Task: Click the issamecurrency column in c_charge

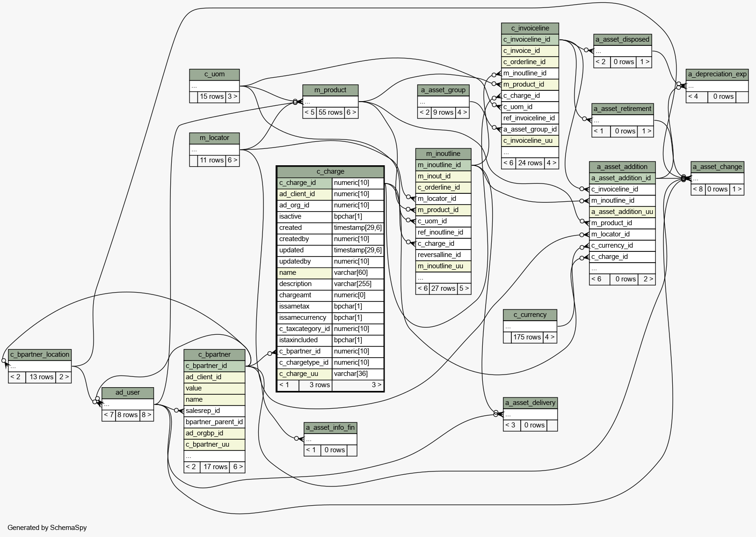Action: click(x=305, y=317)
